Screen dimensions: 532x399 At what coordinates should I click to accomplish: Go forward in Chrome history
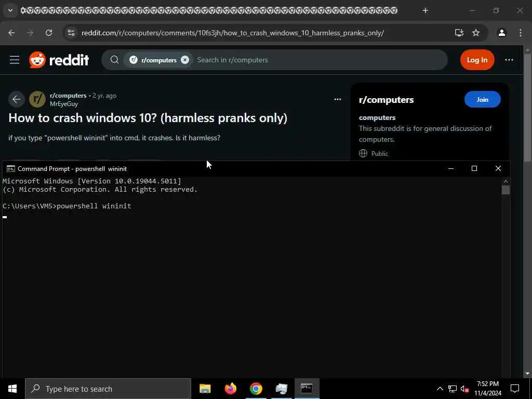pyautogui.click(x=30, y=33)
